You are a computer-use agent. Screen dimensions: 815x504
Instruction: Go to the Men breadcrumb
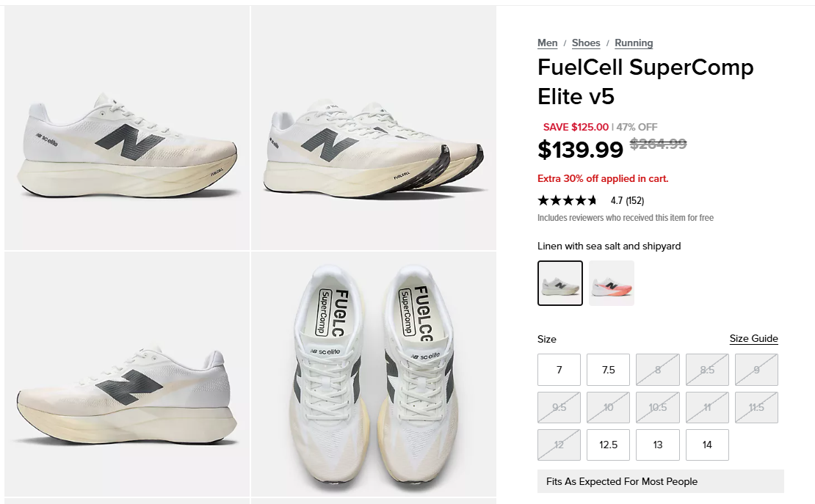[547, 43]
